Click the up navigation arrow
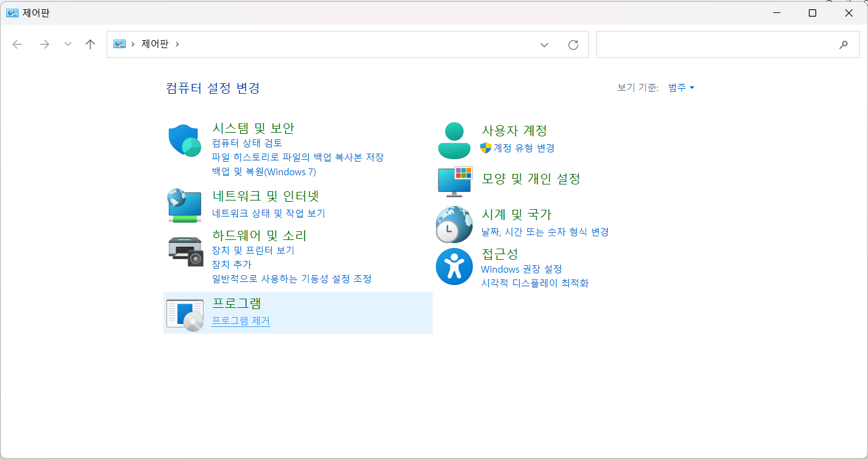 tap(90, 44)
